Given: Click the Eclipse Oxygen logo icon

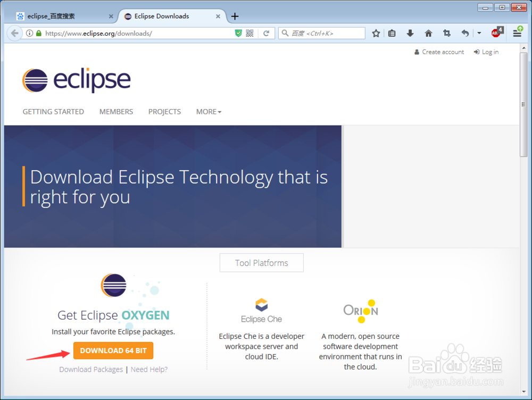Looking at the screenshot, I should click(114, 285).
